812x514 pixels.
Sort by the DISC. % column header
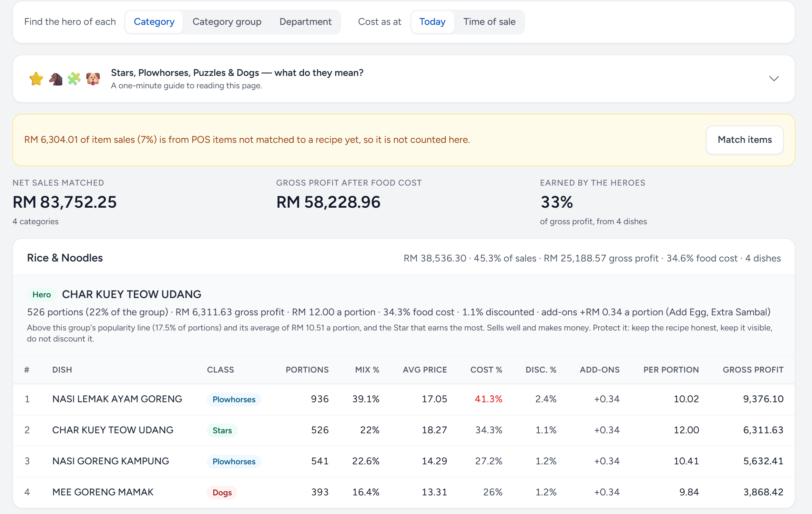point(541,370)
